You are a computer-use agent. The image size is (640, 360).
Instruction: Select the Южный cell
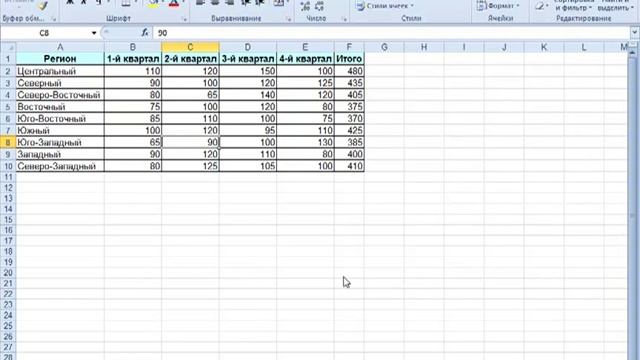(60, 131)
